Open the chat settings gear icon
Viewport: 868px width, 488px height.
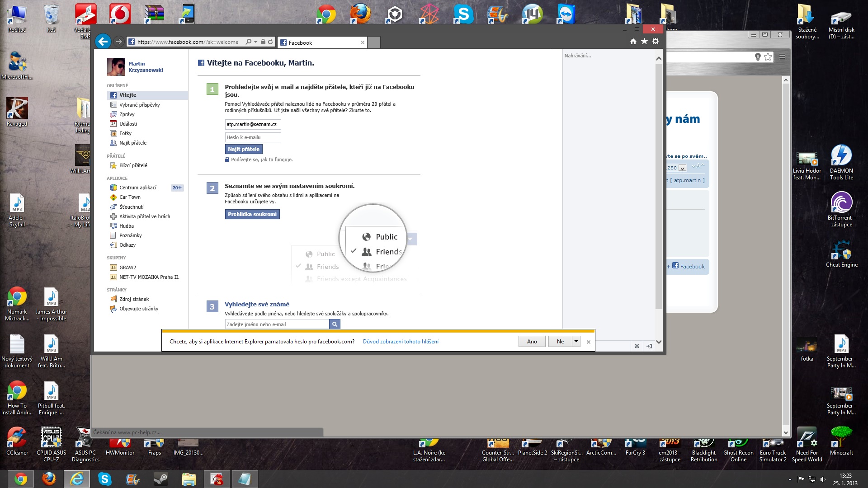(x=637, y=346)
